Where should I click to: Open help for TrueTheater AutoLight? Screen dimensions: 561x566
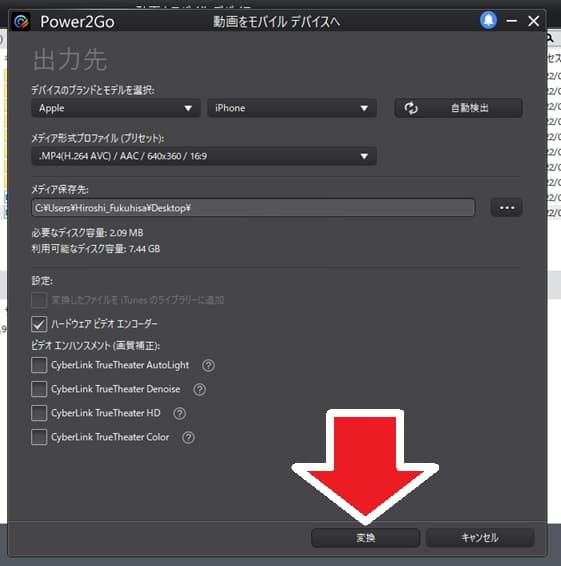(x=208, y=365)
